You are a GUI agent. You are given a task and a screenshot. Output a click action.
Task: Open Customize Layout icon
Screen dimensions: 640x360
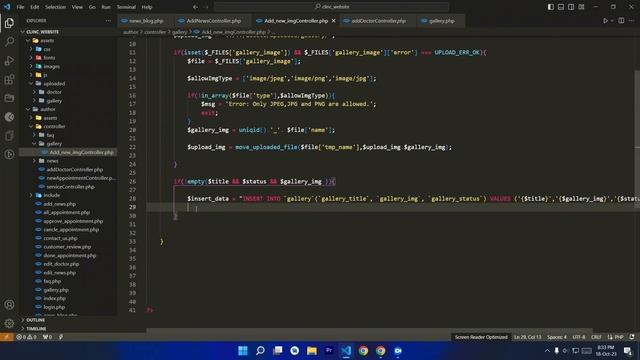click(581, 7)
